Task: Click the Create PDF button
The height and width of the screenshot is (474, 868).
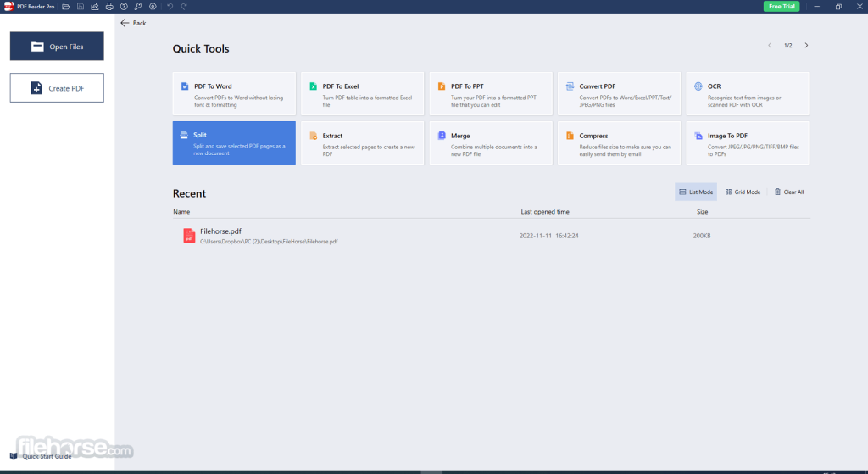Action: (57, 88)
